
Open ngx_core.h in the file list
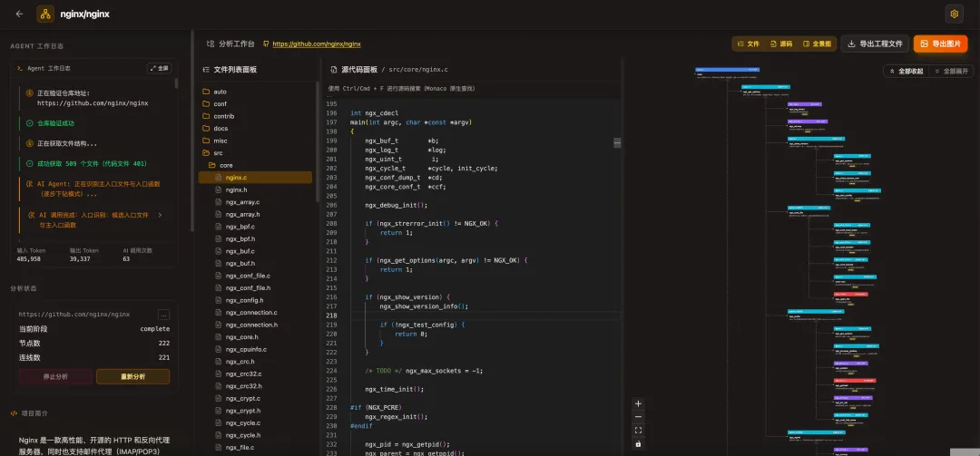pyautogui.click(x=255, y=337)
